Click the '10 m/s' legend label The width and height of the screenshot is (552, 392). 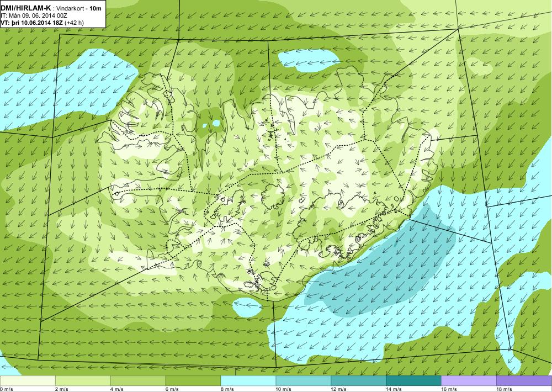pos(283,389)
